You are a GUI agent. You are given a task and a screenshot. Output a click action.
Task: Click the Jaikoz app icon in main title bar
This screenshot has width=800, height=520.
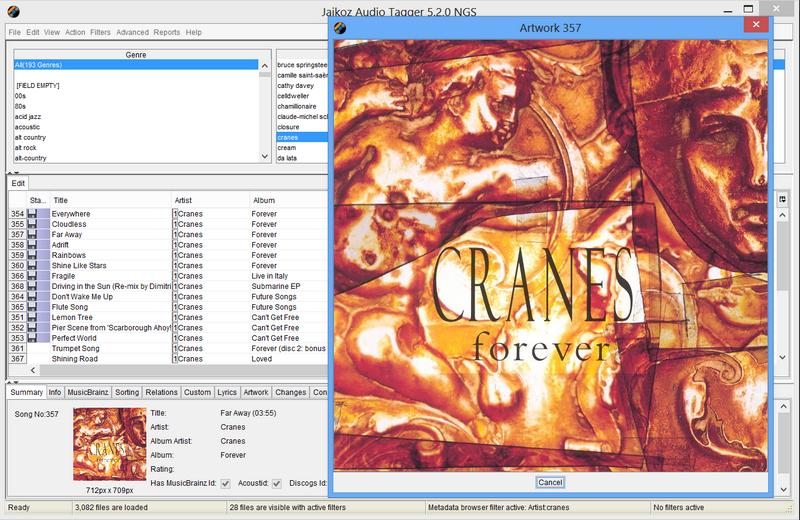[13, 11]
